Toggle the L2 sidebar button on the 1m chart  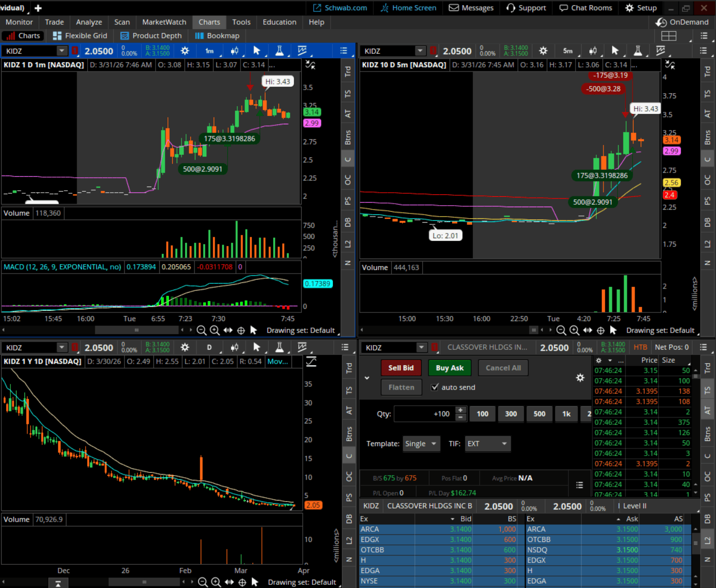coord(348,244)
